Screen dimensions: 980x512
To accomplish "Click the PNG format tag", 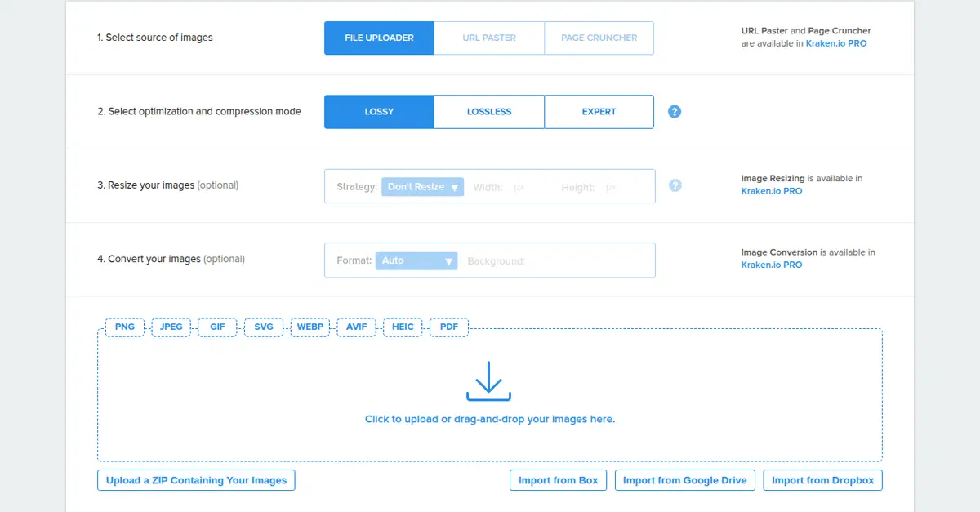I will pyautogui.click(x=125, y=327).
